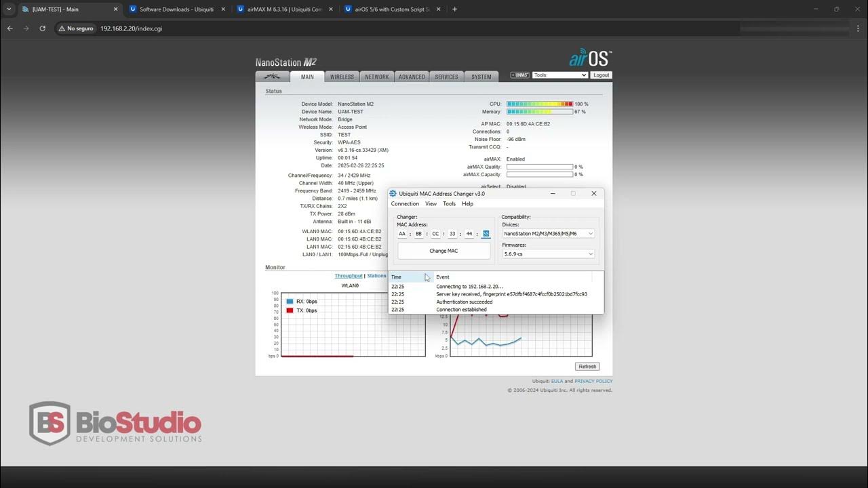
Task: Open the Stations monitor link
Action: click(376, 276)
